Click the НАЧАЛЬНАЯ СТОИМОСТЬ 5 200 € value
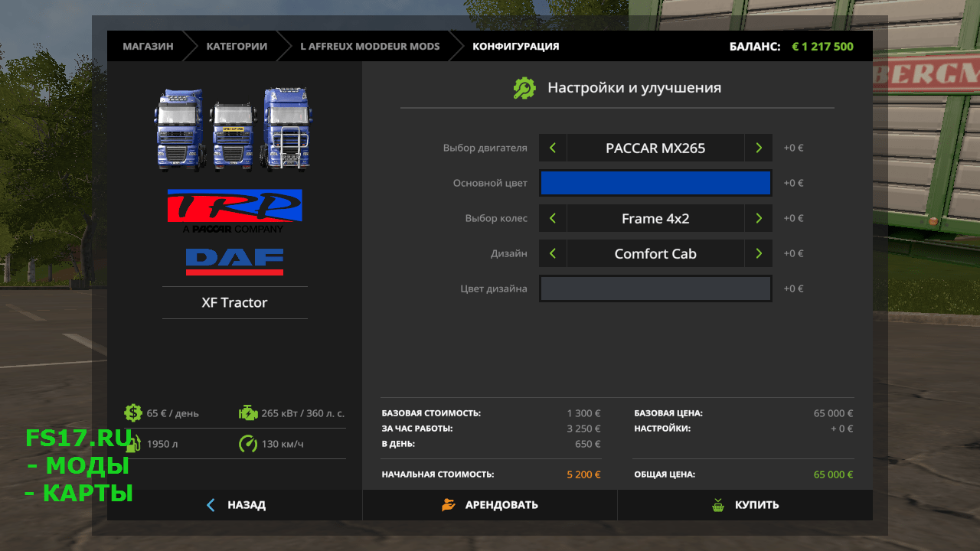Screen dimensions: 980x551 583,474
